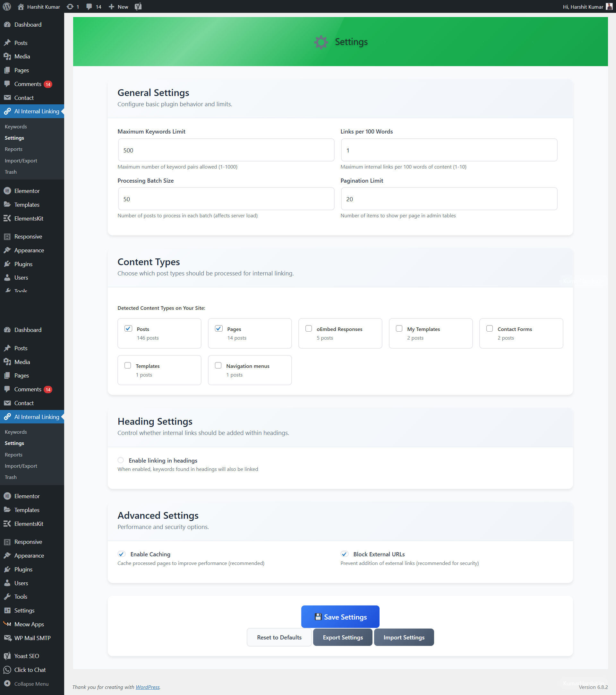Click the Save Settings button
The image size is (616, 695).
[x=340, y=617]
